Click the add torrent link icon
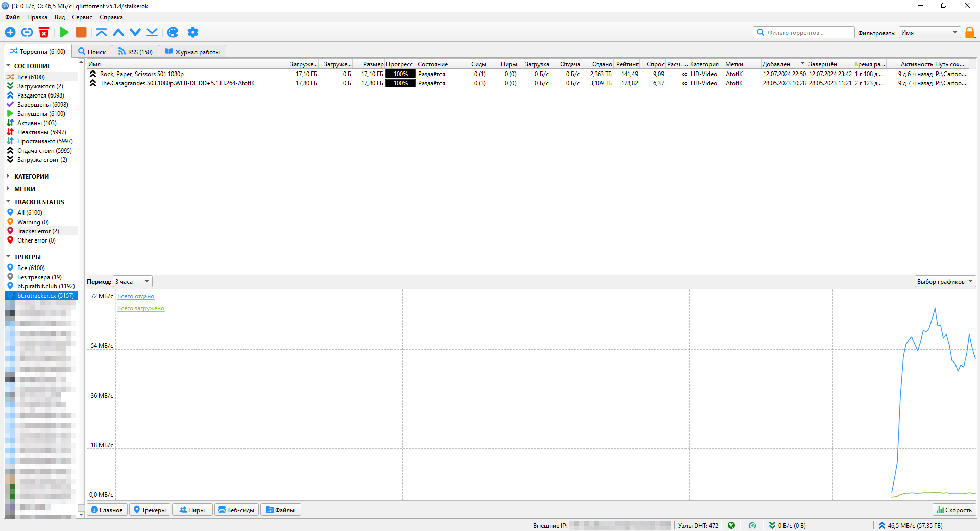This screenshot has width=980, height=531. (x=27, y=32)
